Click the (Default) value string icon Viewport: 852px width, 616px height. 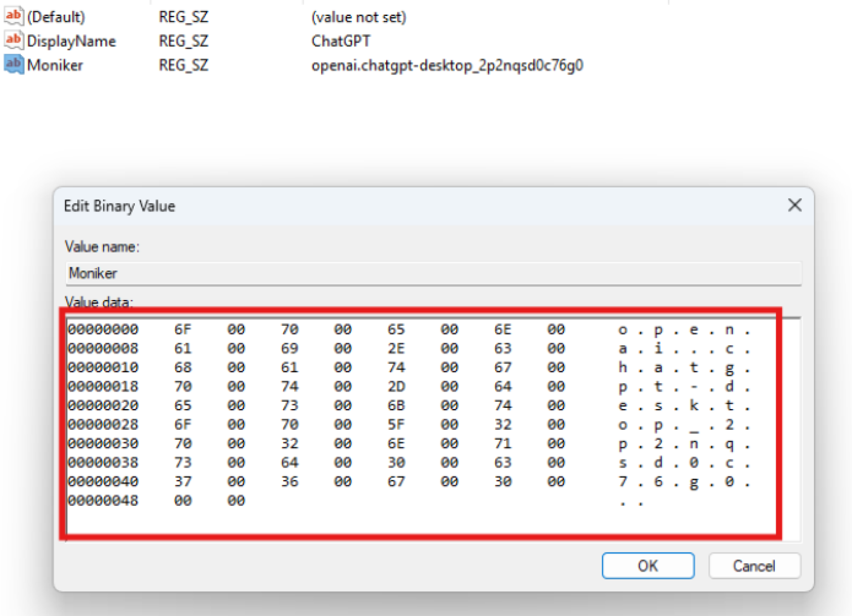click(13, 16)
